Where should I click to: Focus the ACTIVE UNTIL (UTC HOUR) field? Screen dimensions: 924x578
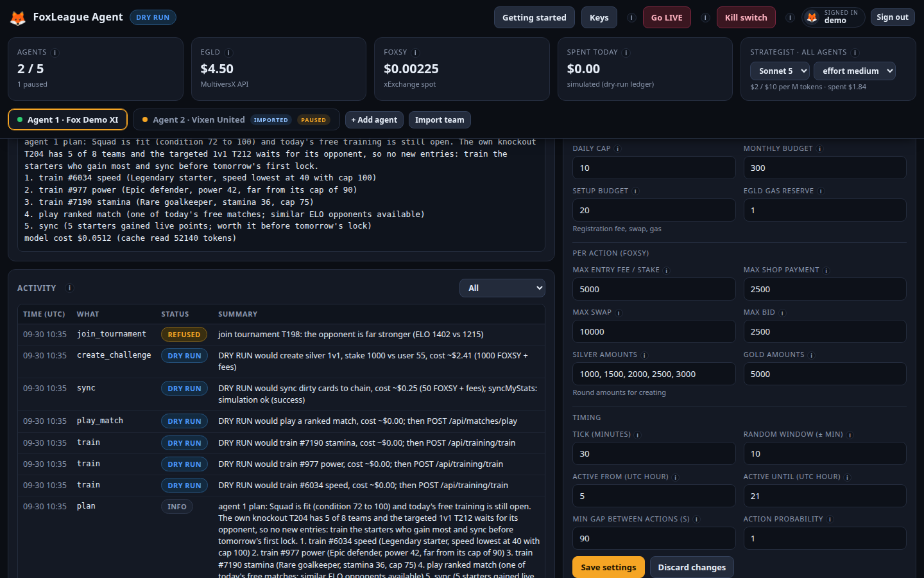825,496
